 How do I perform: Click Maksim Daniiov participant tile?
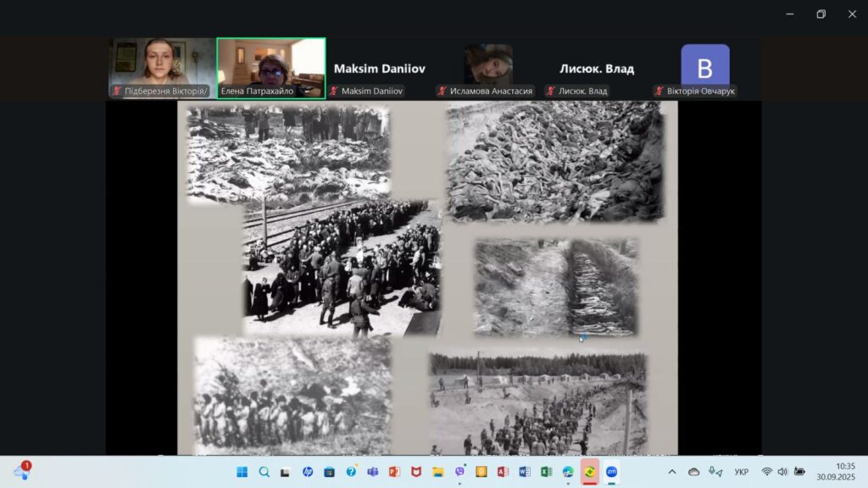380,69
